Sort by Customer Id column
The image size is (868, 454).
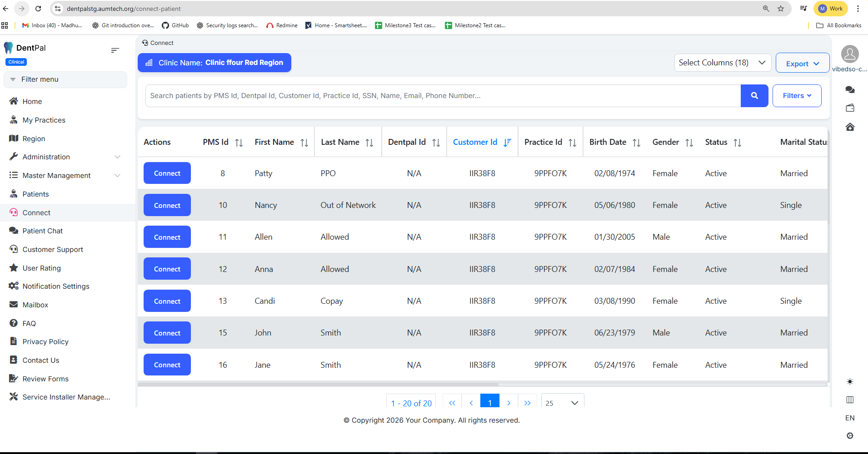[x=507, y=143]
